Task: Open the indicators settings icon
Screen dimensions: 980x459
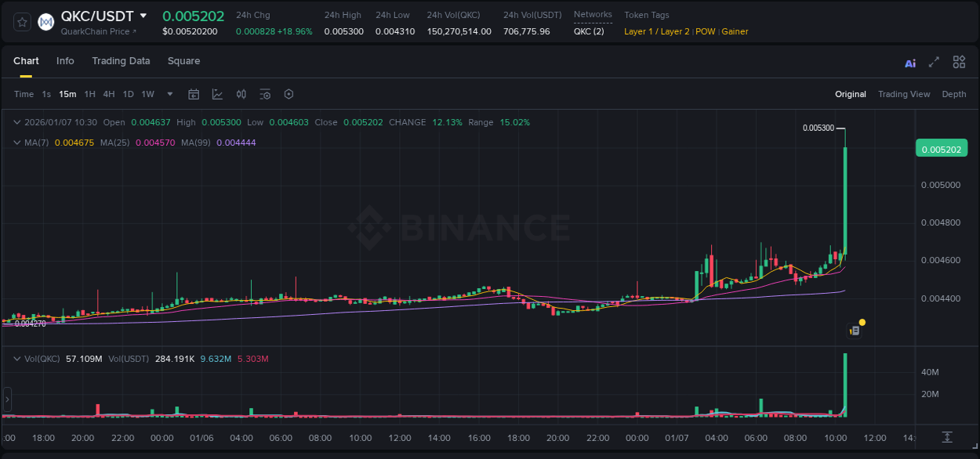Action: tap(265, 94)
